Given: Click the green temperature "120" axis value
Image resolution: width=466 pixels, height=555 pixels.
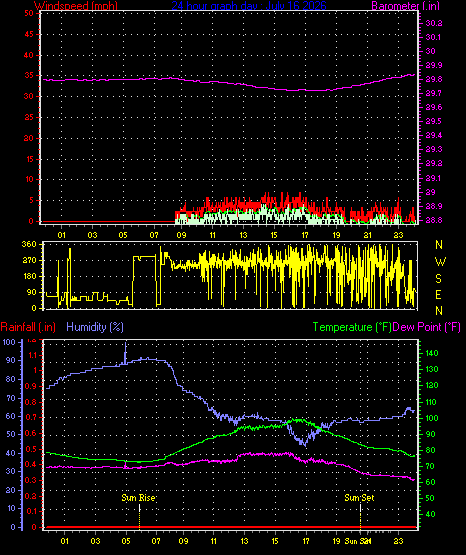Looking at the screenshot, I should coord(431,385).
